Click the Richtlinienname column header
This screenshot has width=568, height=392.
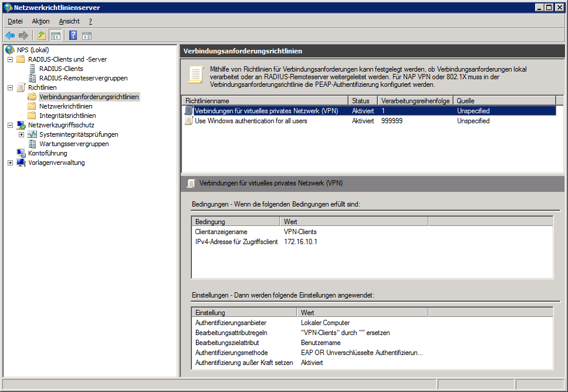point(264,101)
